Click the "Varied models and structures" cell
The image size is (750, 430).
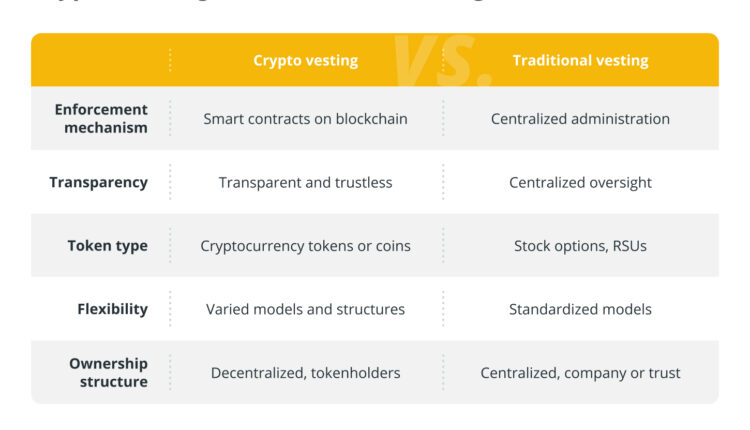pyautogui.click(x=305, y=309)
